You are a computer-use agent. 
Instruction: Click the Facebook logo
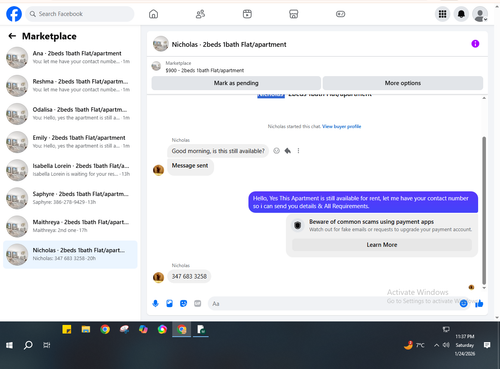pos(14,14)
